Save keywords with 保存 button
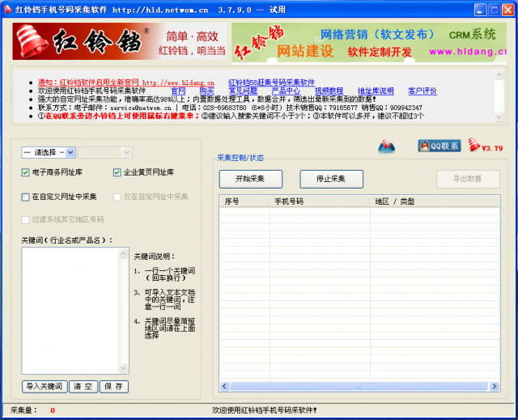The width and height of the screenshot is (518, 420). point(114,387)
